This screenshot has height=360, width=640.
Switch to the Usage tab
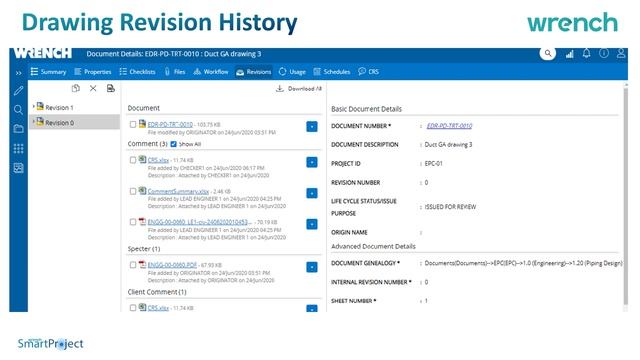tap(292, 72)
